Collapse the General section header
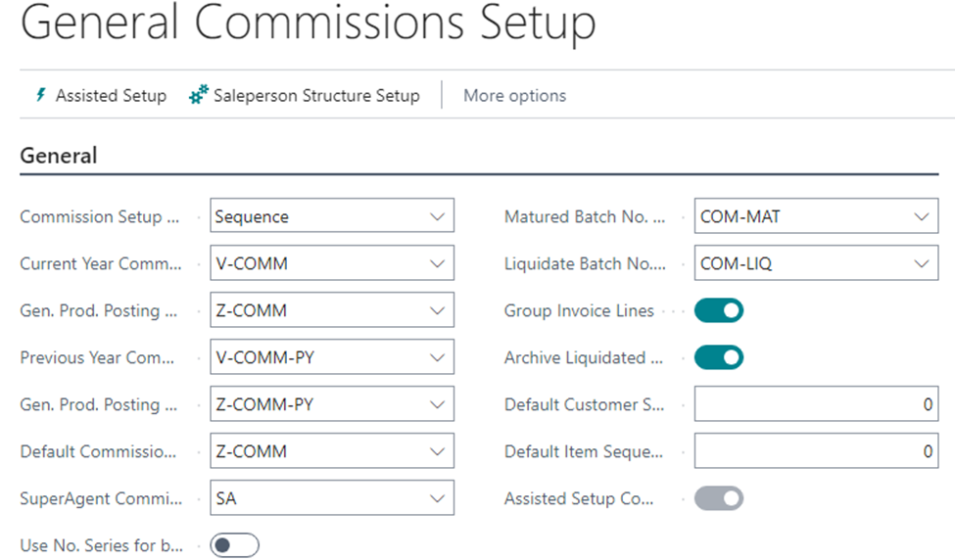This screenshot has width=955, height=560. click(59, 156)
